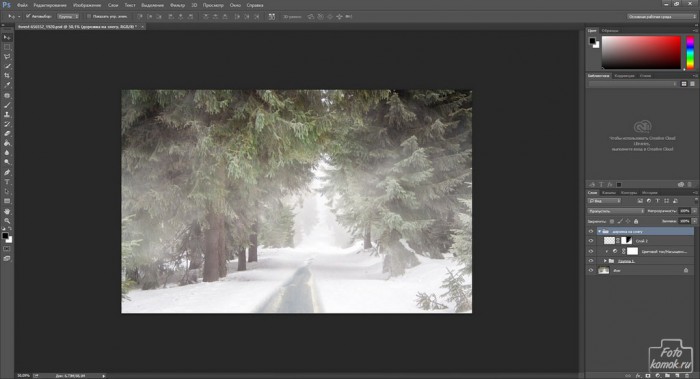Click the Auto-Align Layers icon in options bar
This screenshot has height=379, width=700.
point(271,17)
